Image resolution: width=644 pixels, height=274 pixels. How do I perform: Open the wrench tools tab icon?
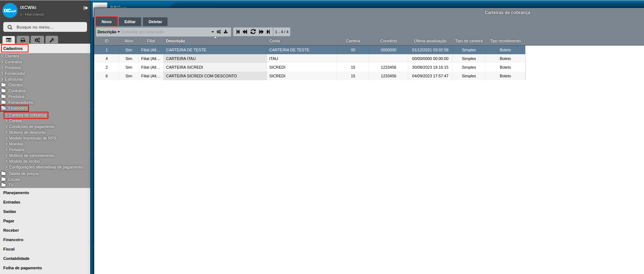coord(52,40)
